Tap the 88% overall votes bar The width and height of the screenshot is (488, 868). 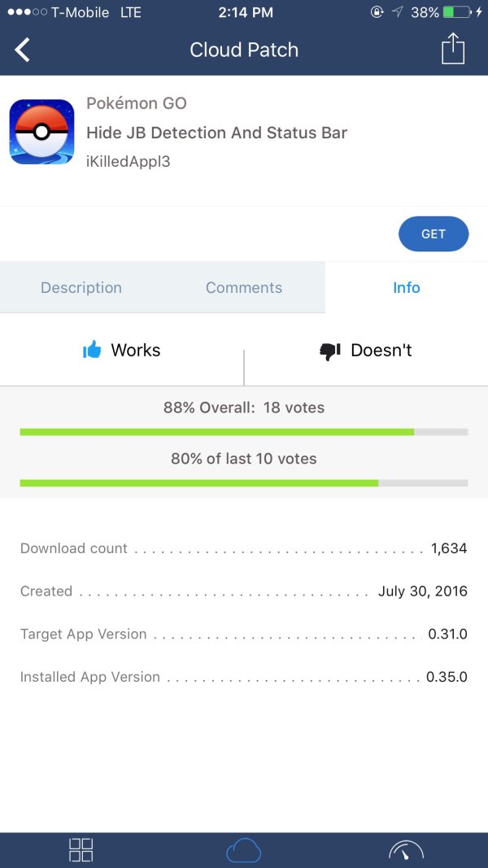[x=244, y=432]
